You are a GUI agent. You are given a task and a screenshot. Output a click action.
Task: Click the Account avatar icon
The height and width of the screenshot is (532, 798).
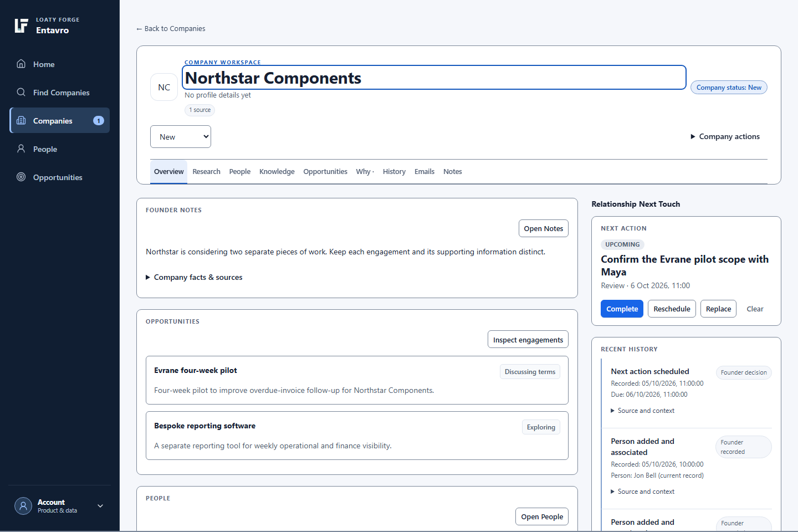click(23, 506)
